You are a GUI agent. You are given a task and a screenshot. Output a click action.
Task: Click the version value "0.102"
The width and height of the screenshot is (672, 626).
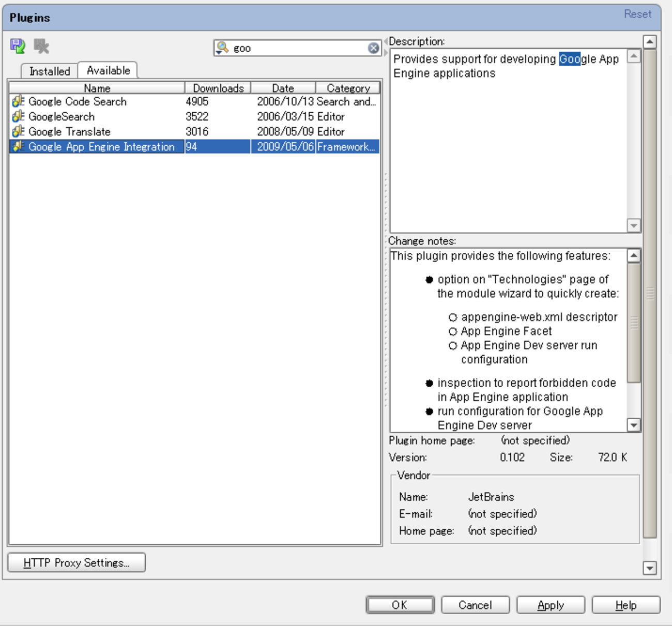pos(512,457)
